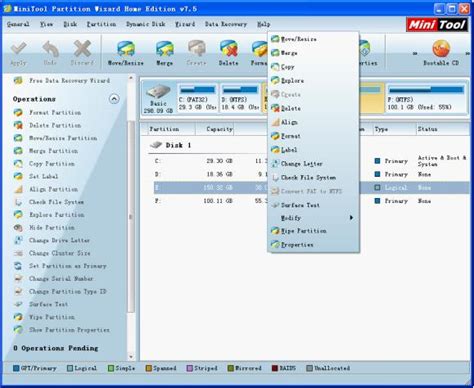Viewport: 474px width, 388px height.
Task: Open the Help menu
Action: coord(264,24)
